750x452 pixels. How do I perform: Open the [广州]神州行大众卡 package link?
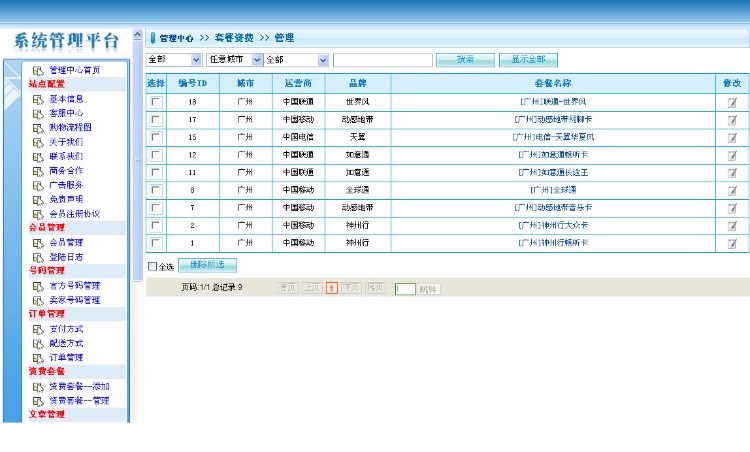click(553, 225)
